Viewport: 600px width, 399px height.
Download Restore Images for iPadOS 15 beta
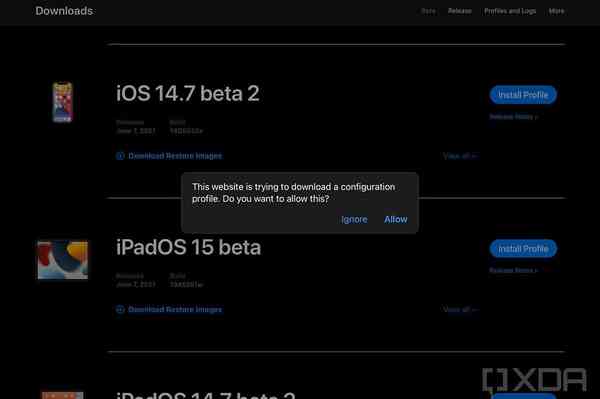(175, 309)
